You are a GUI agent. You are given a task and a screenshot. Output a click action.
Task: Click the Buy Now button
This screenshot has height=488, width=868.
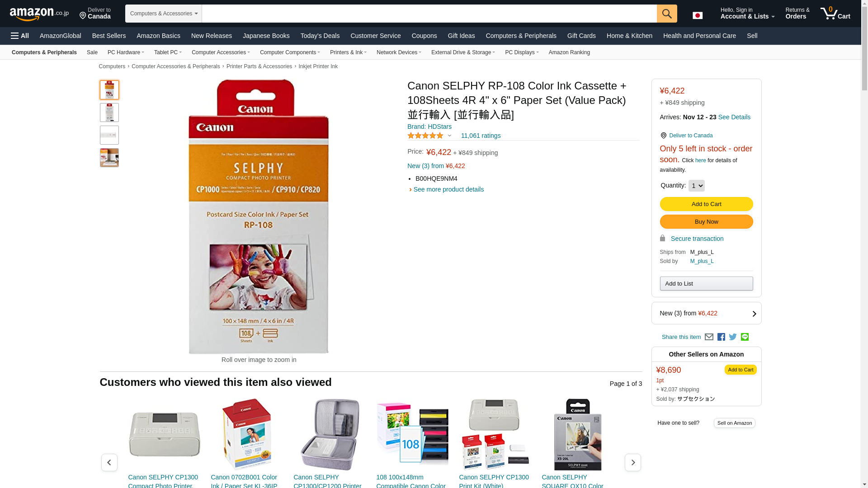(706, 222)
